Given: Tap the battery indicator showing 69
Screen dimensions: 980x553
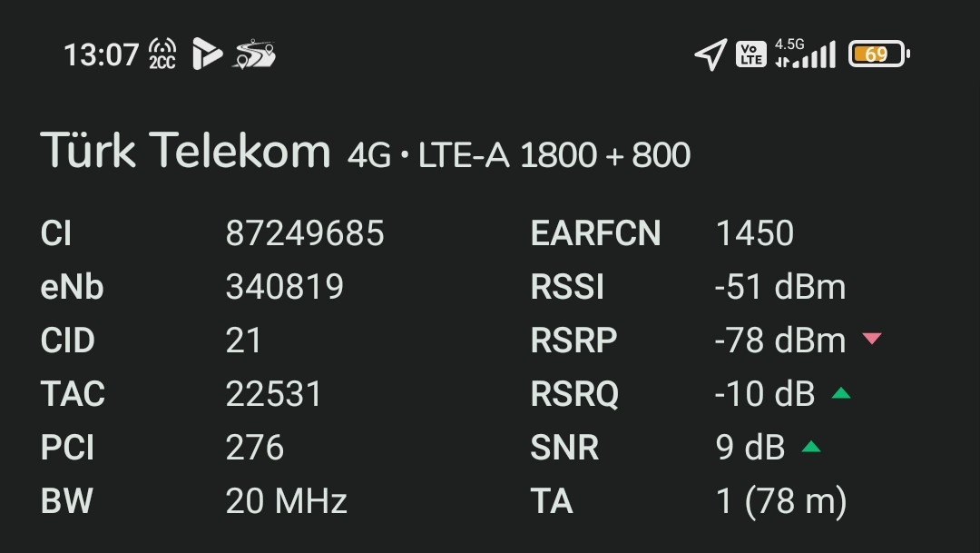Looking at the screenshot, I should (x=879, y=54).
